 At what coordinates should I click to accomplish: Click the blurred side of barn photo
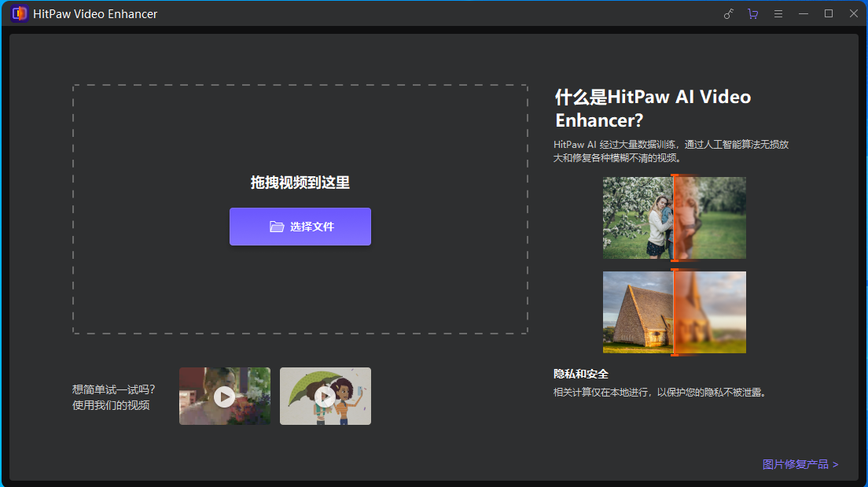click(711, 312)
